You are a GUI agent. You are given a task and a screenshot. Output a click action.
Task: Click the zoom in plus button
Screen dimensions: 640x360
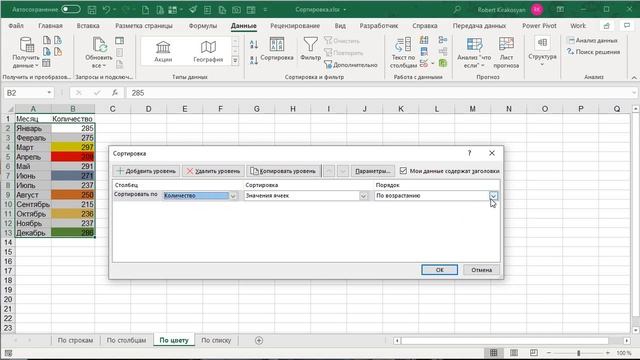point(608,353)
